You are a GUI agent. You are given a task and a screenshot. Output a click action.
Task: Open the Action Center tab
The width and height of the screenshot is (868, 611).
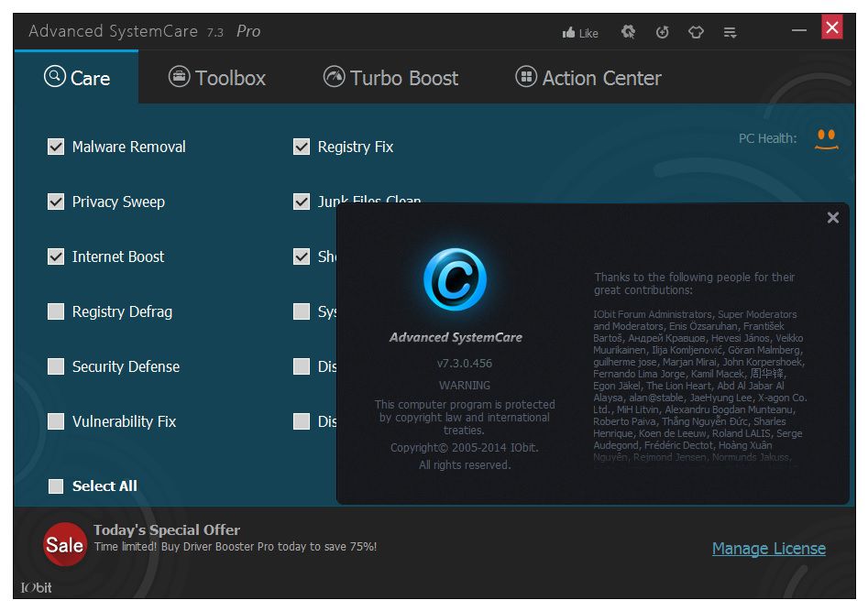tap(588, 78)
